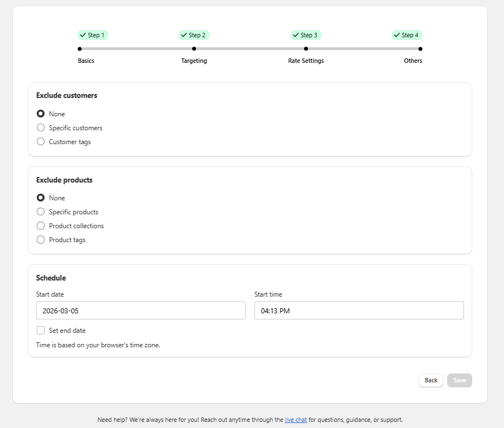Click the Step 4 checkmark badge
The height and width of the screenshot is (428, 504).
click(x=407, y=35)
